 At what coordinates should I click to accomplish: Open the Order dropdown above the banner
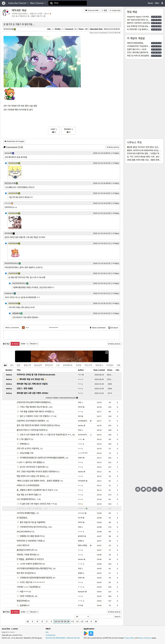pos(24,344)
